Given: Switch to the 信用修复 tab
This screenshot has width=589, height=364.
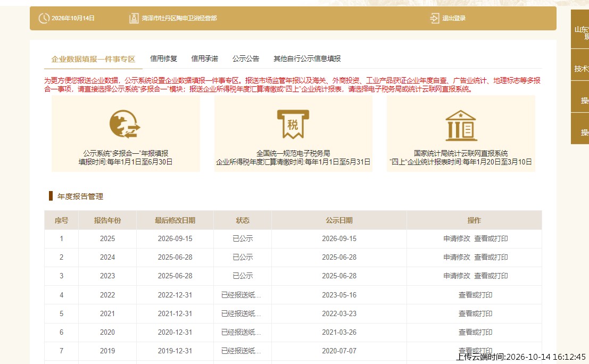Looking at the screenshot, I should (x=163, y=59).
